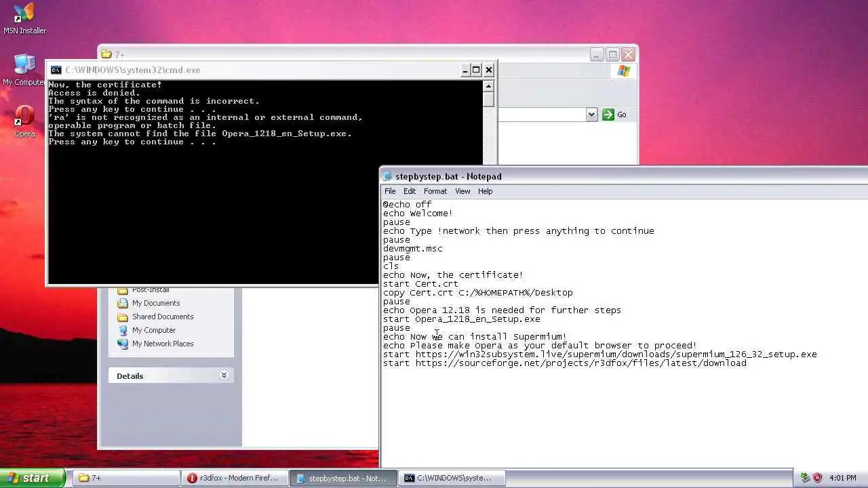Launch the Opera desktop shortcut
The width and height of the screenshot is (868, 488).
(24, 121)
